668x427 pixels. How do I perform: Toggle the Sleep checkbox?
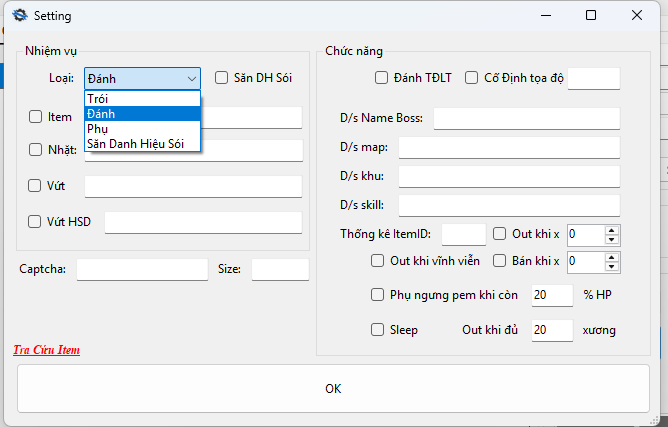pyautogui.click(x=378, y=329)
